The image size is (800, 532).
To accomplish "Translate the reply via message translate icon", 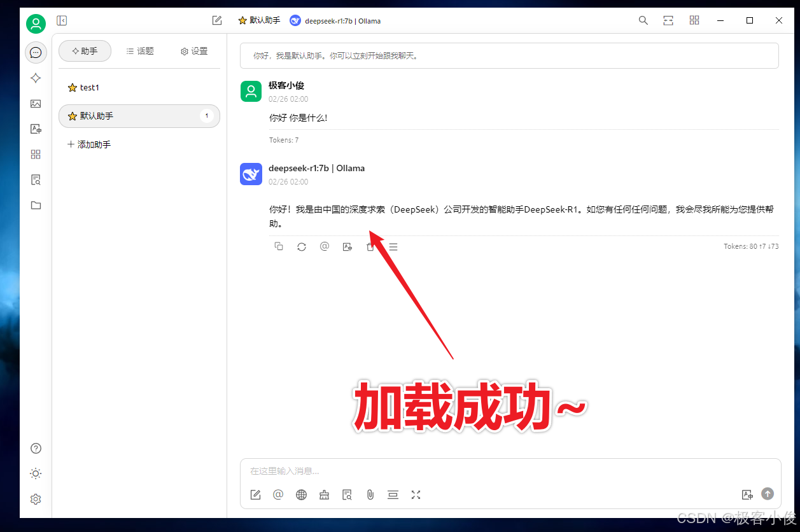I will [x=347, y=246].
